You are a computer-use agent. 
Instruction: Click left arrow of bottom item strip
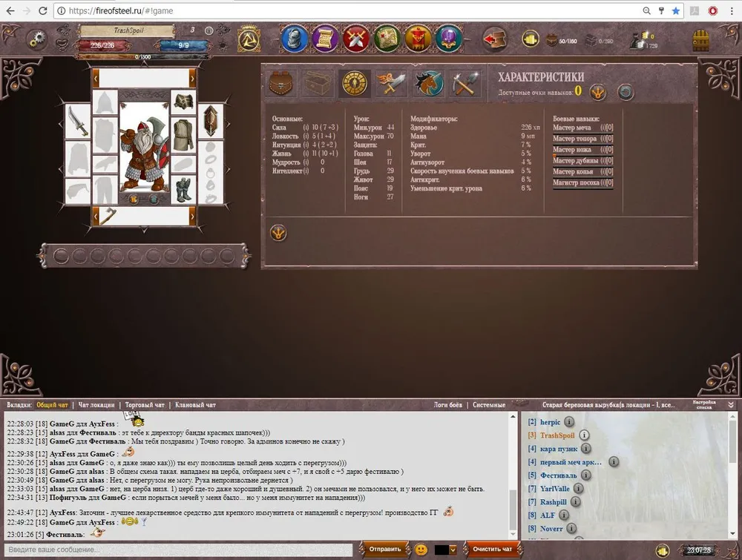[x=96, y=217]
